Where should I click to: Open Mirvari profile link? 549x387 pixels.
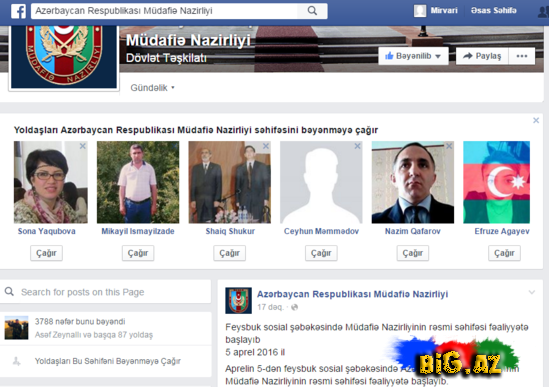[x=444, y=11]
